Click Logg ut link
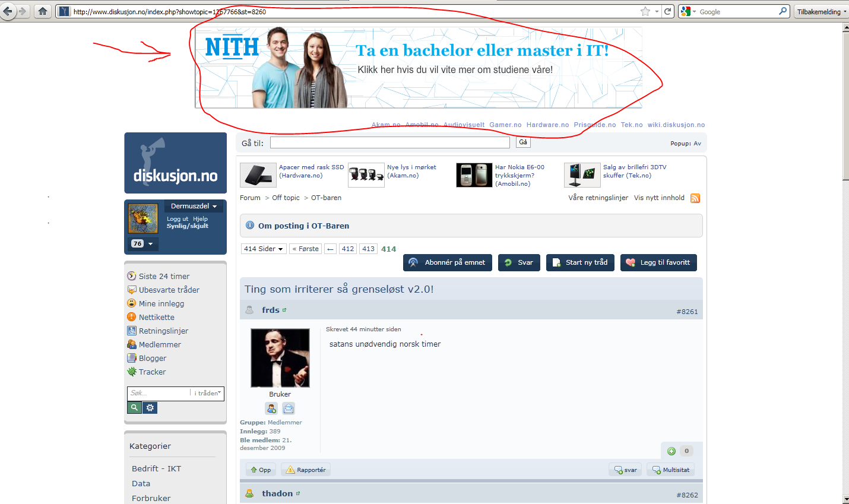The image size is (849, 504). click(178, 219)
